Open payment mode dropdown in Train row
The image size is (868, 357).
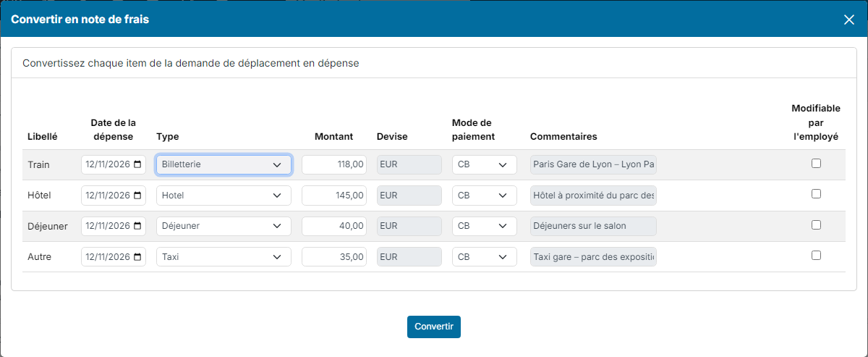pos(484,164)
